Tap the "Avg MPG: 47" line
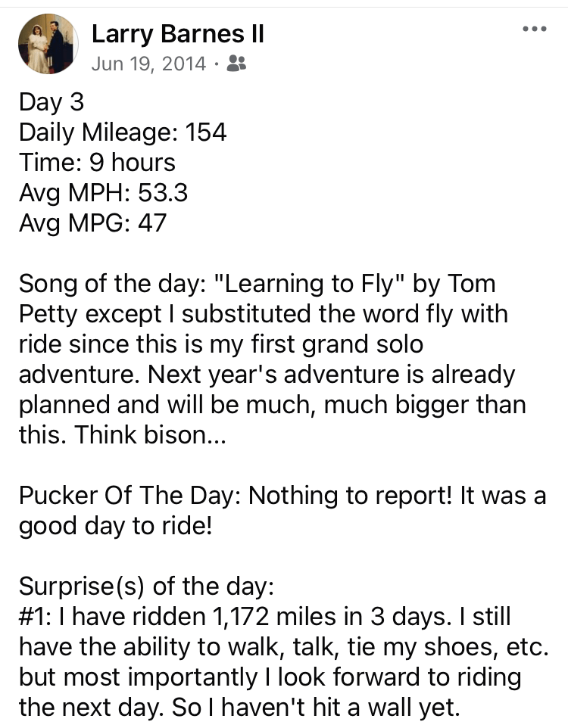The image size is (568, 728). click(x=92, y=223)
